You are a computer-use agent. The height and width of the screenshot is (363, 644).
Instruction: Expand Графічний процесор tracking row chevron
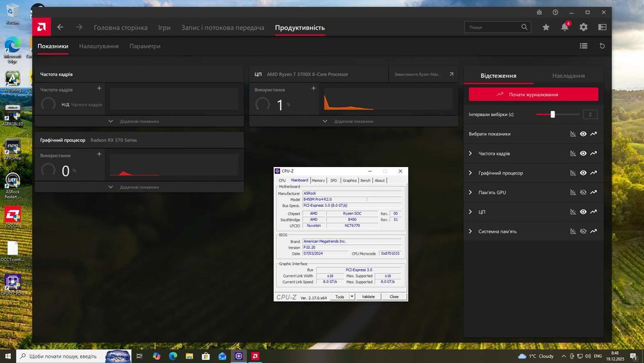pos(471,173)
